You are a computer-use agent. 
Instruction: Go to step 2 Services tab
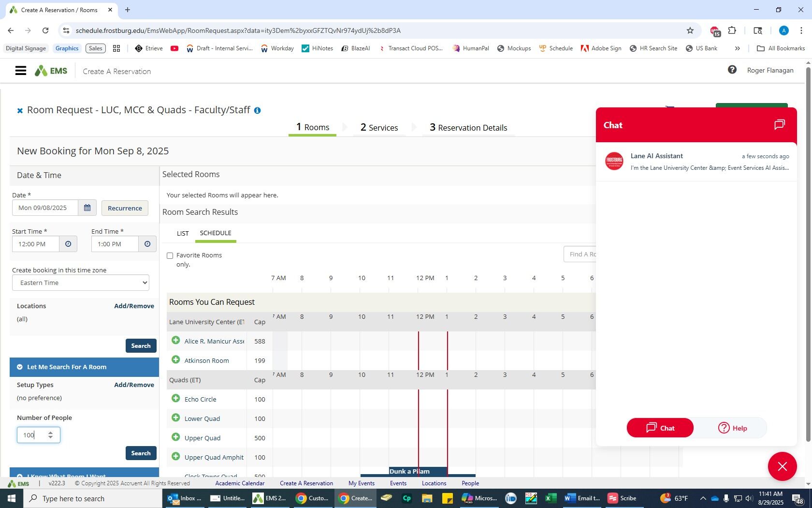coord(379,128)
